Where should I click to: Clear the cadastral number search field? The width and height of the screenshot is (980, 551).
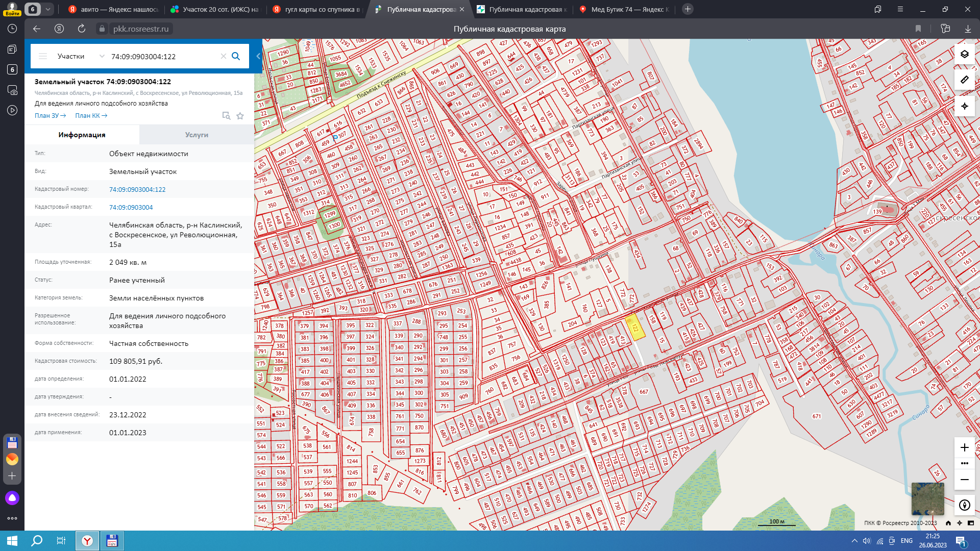(x=223, y=56)
